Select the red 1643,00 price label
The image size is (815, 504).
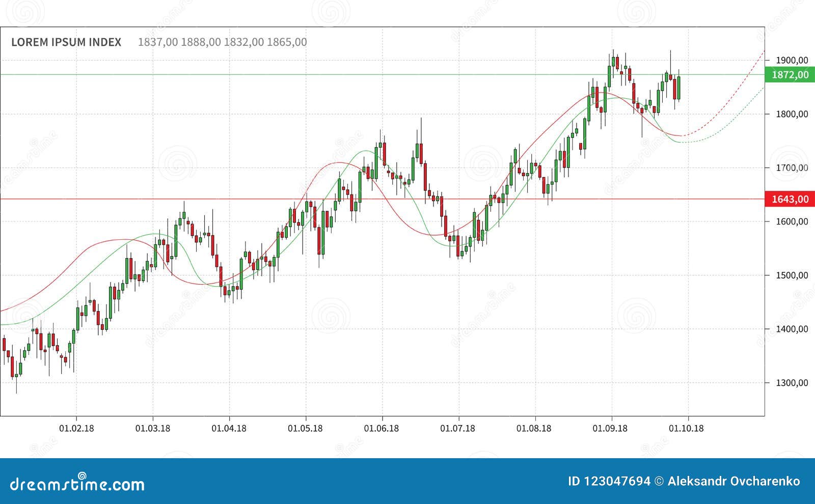point(790,199)
